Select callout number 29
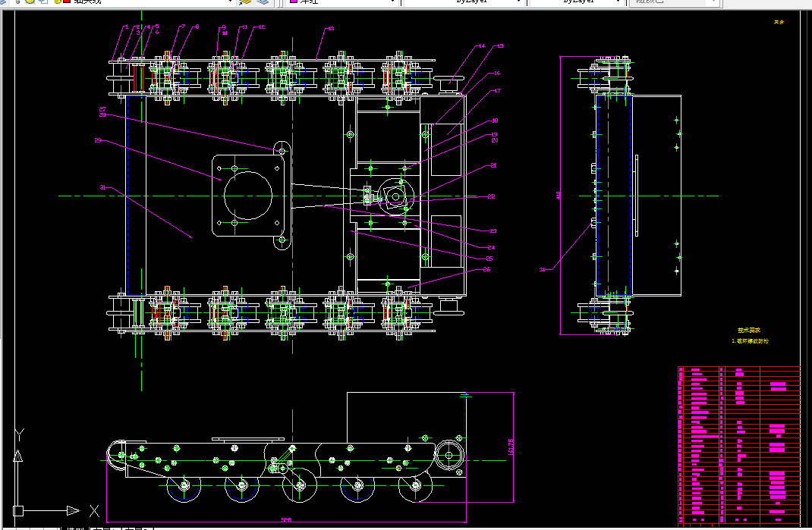 click(98, 140)
